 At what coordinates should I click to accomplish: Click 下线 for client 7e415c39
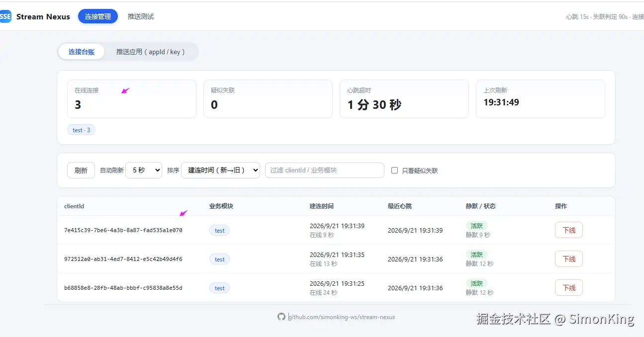click(x=569, y=230)
